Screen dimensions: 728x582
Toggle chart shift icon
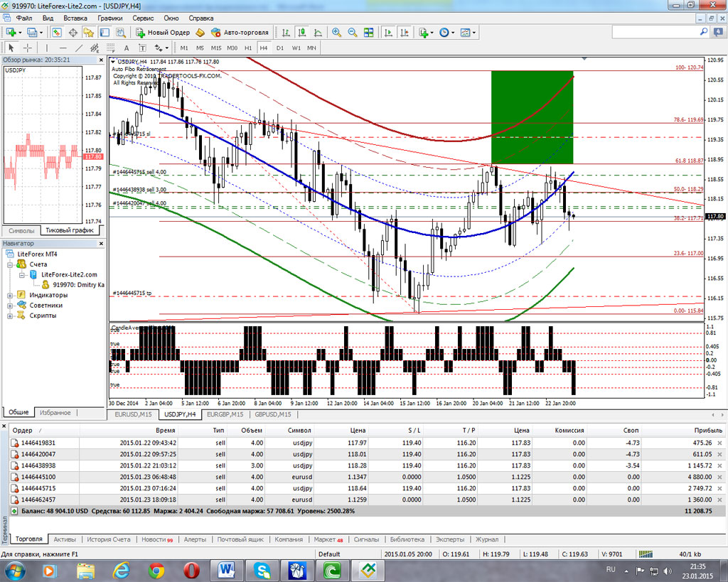[404, 33]
